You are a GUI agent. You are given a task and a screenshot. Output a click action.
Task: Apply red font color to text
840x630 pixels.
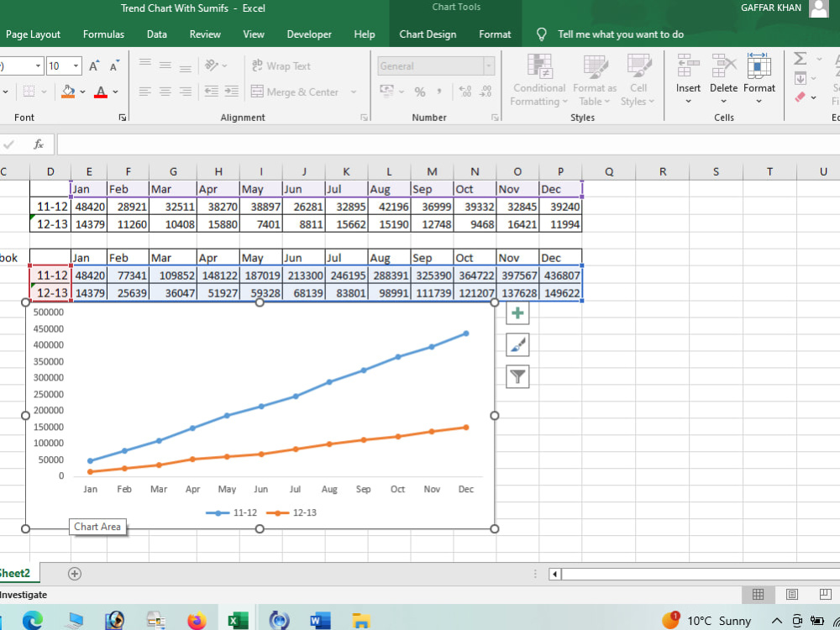click(101, 92)
